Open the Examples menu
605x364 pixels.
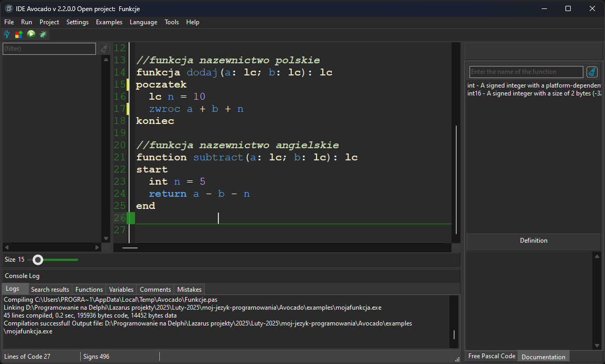tap(109, 22)
